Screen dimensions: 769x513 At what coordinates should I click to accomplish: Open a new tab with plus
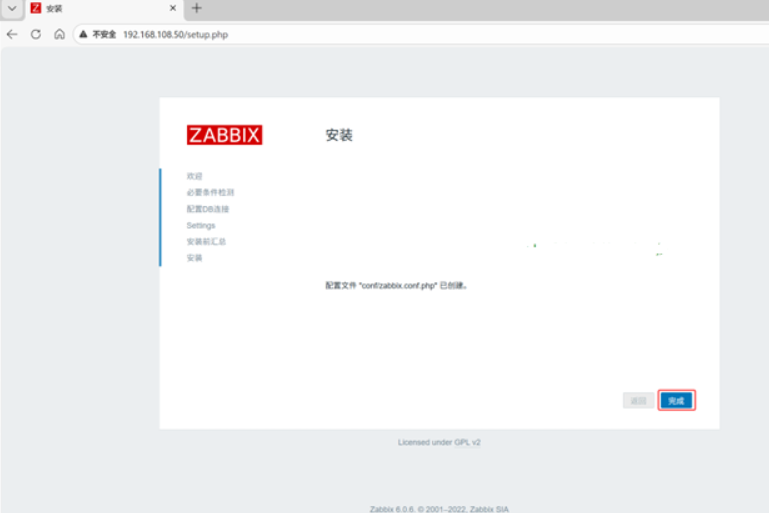point(197,8)
